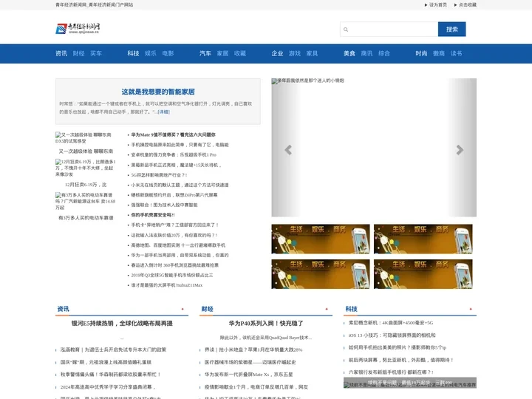
Task: Open article 索尼概念新机：4K曲面屏+4500毫安+5G
Action: click(x=391, y=323)
